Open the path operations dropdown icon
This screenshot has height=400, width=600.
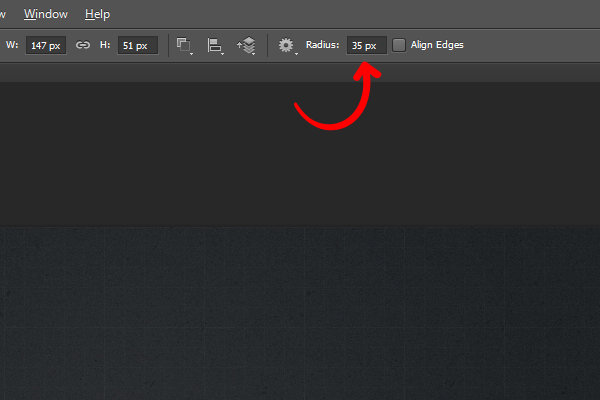click(x=184, y=46)
